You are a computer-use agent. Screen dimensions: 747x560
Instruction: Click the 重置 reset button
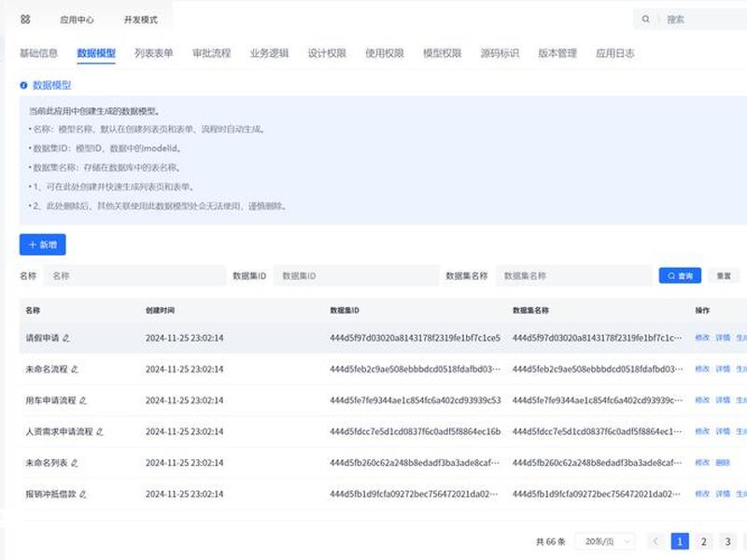click(724, 275)
